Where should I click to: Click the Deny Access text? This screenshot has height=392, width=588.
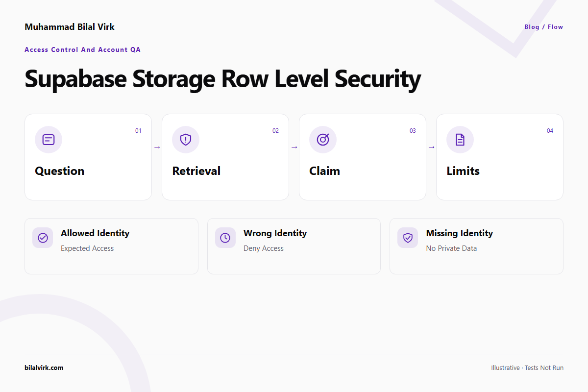click(264, 248)
